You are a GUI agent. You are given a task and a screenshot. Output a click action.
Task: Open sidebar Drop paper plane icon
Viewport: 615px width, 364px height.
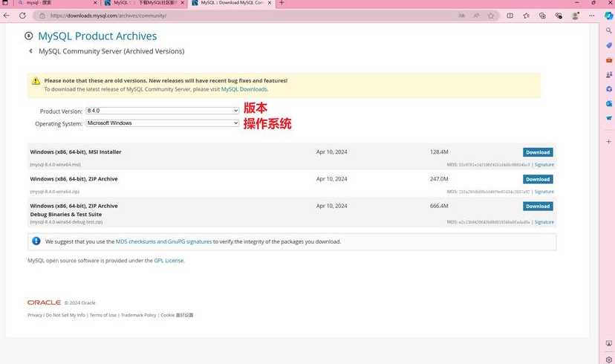(x=609, y=117)
